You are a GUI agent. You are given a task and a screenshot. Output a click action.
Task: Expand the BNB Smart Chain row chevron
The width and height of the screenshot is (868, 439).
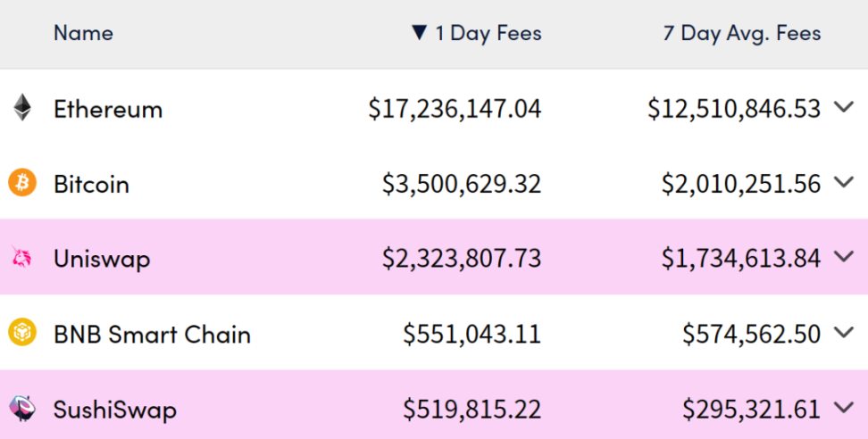(844, 332)
